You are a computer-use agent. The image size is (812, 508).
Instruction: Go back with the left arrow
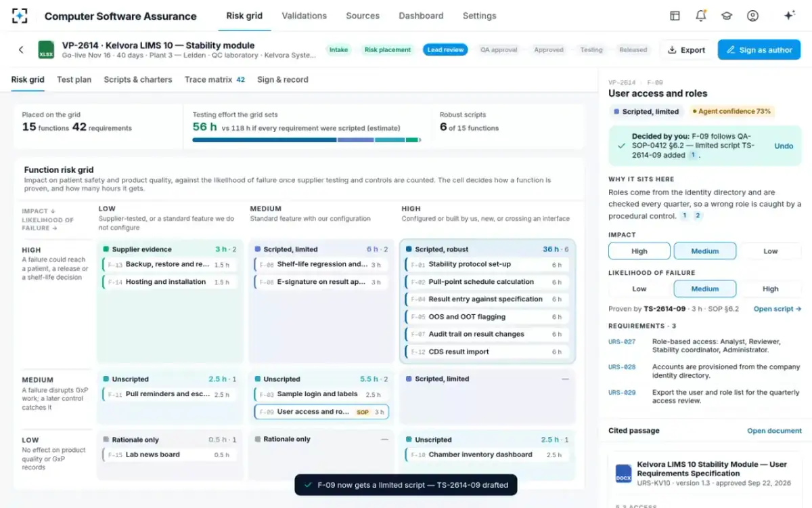[x=21, y=49]
